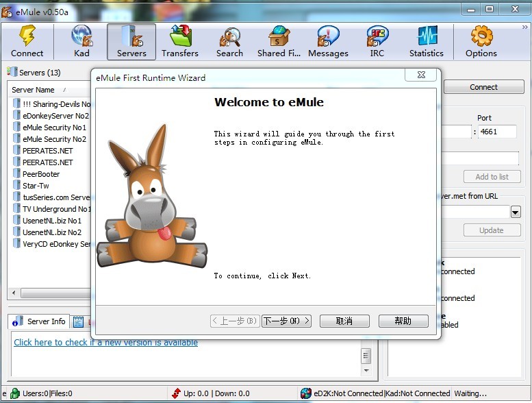The width and height of the screenshot is (532, 403).
Task: Open the Messages view
Action: point(328,41)
